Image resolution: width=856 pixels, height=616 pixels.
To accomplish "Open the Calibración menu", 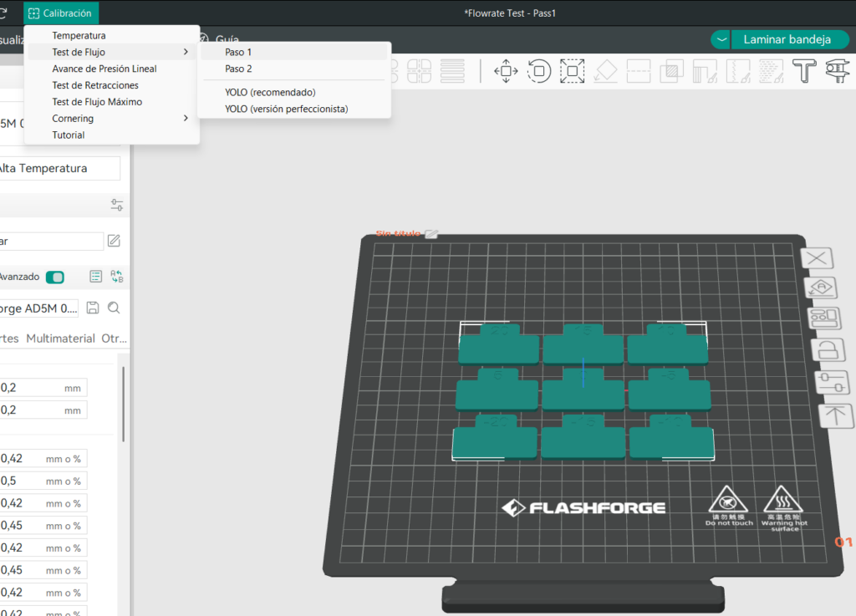I will 60,13.
